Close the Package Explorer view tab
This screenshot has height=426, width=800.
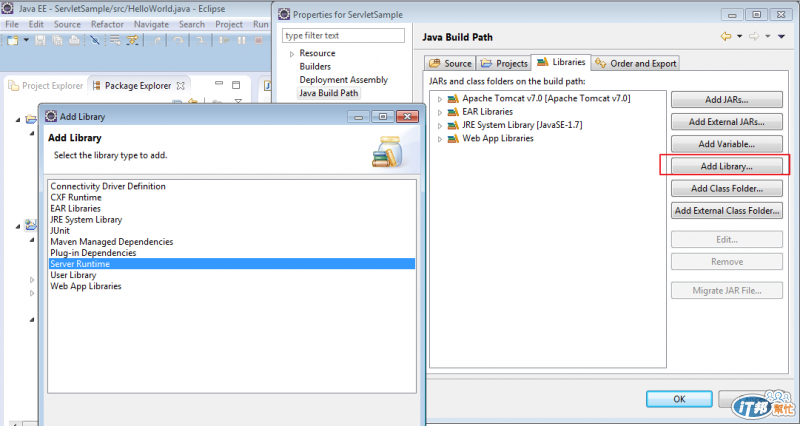(180, 86)
